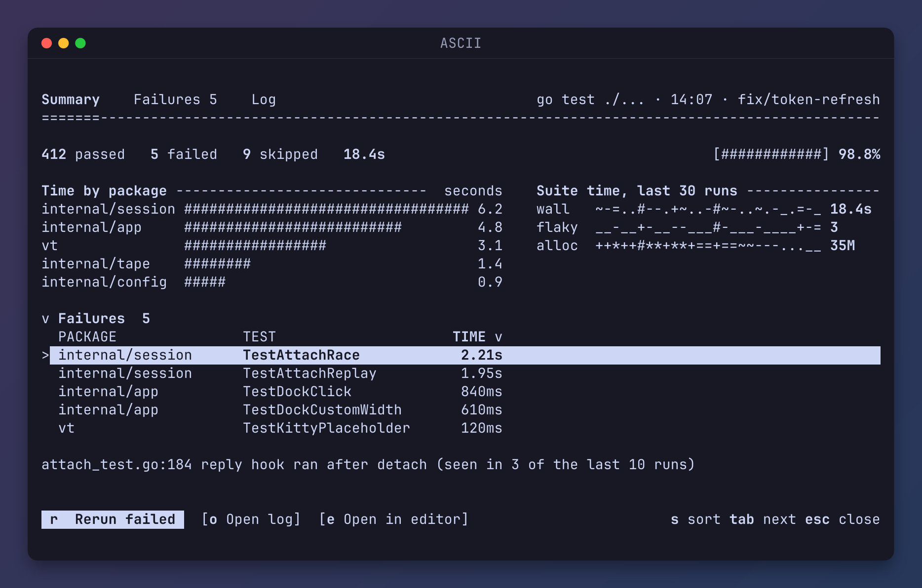This screenshot has width=922, height=588.
Task: Sort by the TIME column header
Action: (477, 337)
